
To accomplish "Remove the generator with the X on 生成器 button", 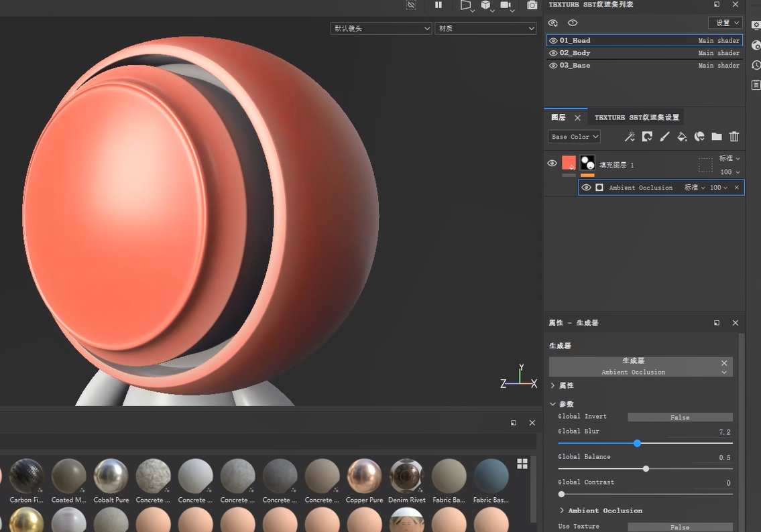I will tap(724, 363).
